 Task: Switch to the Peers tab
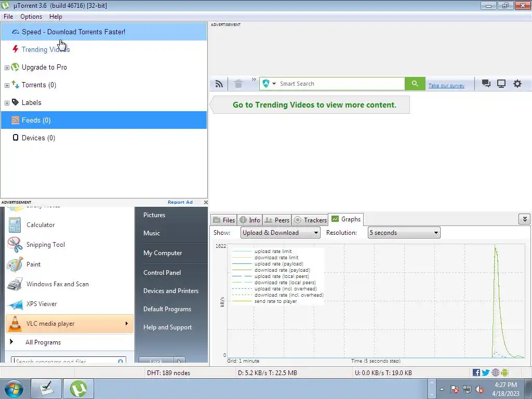coord(277,220)
